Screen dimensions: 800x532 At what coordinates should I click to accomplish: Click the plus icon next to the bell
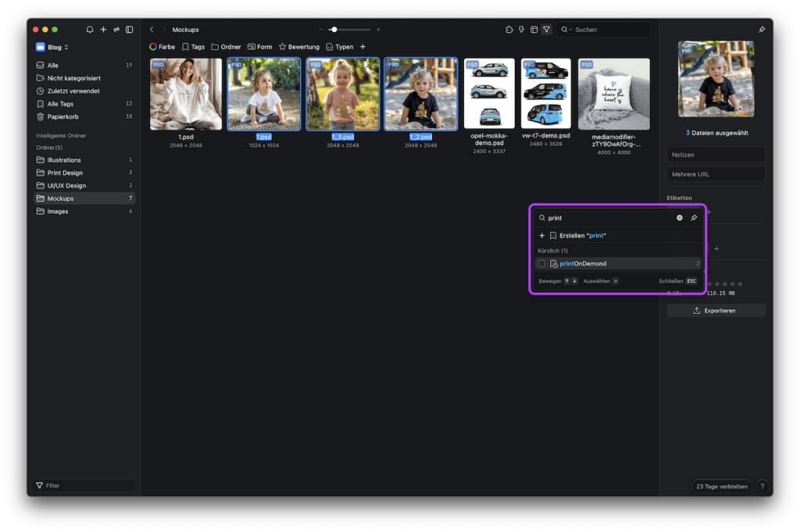click(x=103, y=30)
